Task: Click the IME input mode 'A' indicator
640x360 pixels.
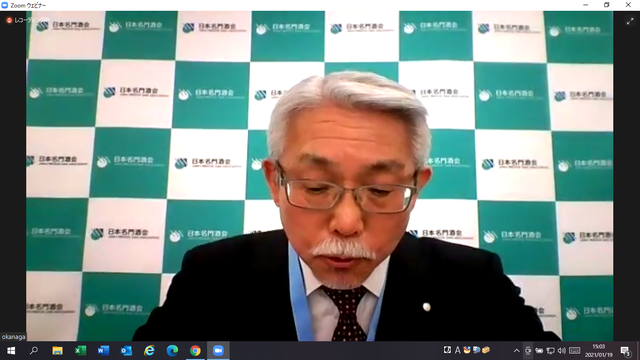Action: (458, 350)
